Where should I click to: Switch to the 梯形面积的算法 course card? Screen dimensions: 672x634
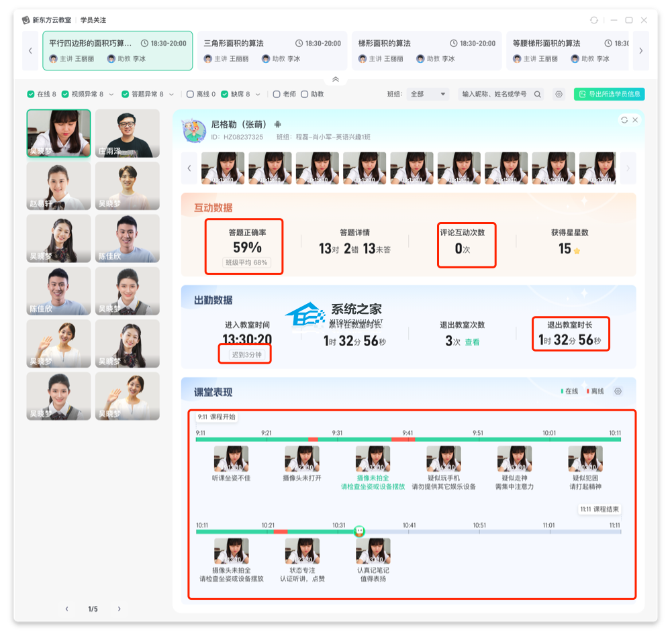click(426, 50)
